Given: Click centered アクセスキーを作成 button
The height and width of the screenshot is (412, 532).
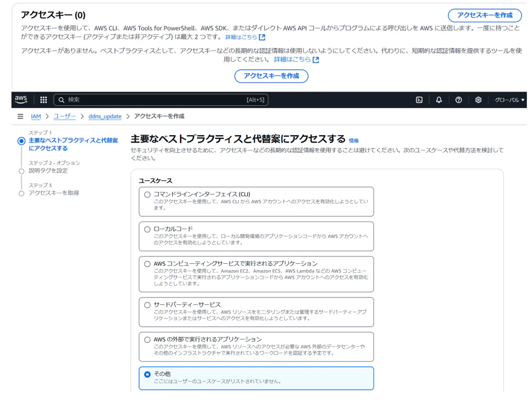Looking at the screenshot, I should pos(271,76).
